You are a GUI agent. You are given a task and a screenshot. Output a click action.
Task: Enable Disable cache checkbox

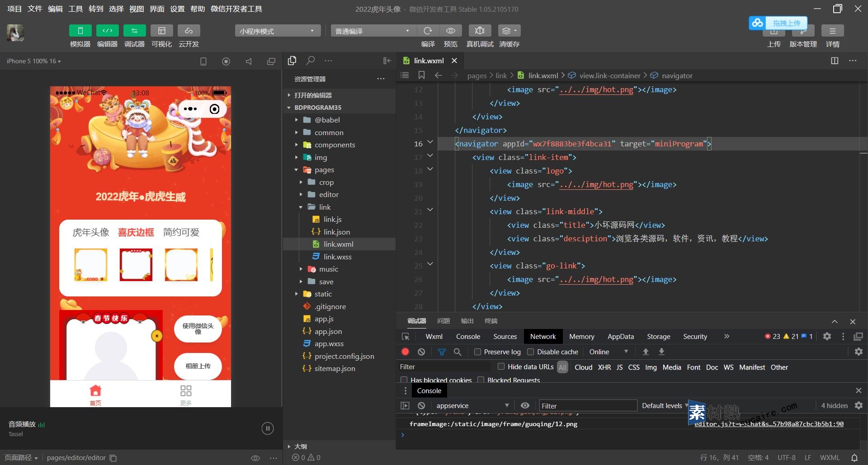coord(531,352)
